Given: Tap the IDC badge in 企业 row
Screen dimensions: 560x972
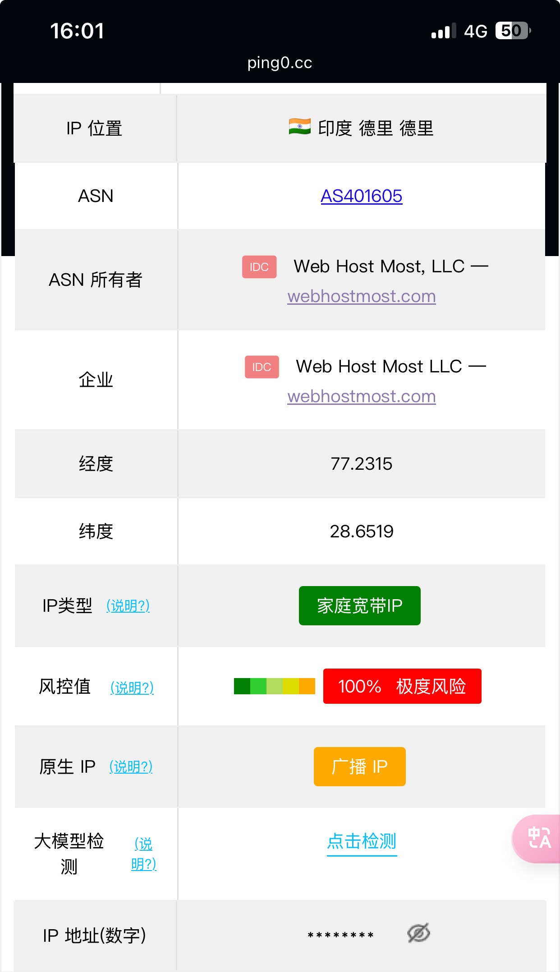Looking at the screenshot, I should pos(262,367).
